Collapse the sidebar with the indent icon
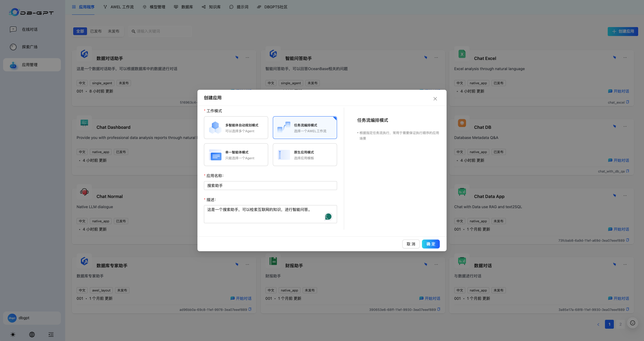 click(51, 335)
